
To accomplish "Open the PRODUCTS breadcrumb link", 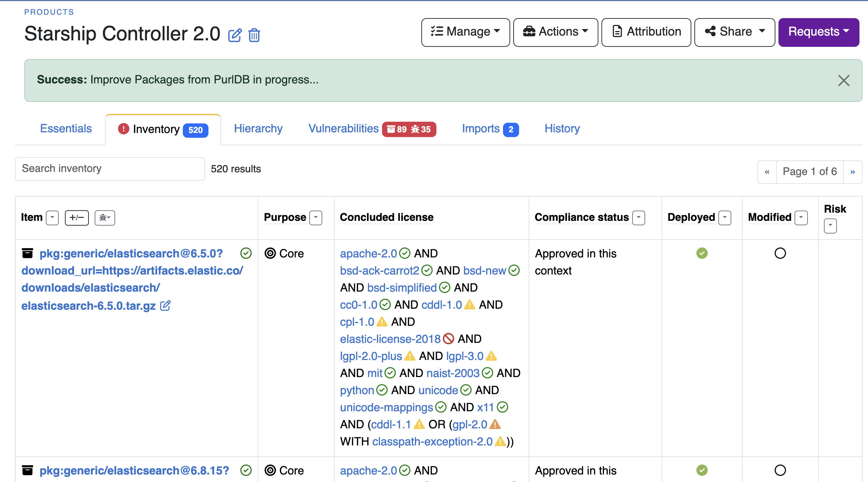I will pos(49,12).
